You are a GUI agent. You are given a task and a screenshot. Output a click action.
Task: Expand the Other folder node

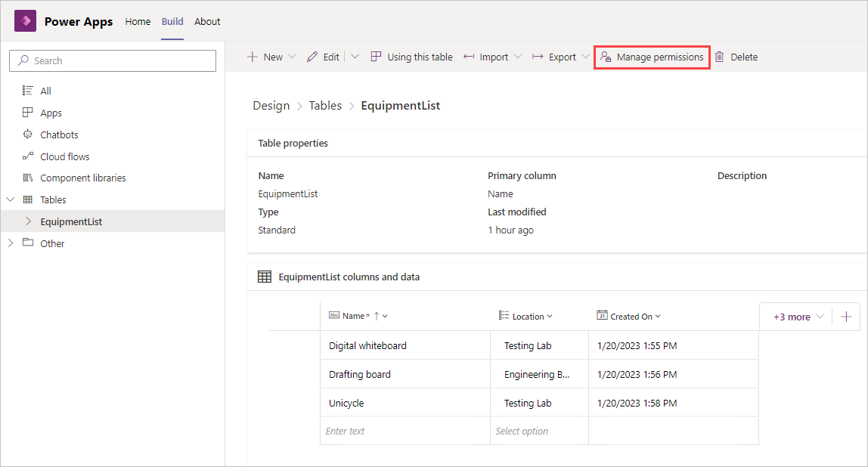11,243
